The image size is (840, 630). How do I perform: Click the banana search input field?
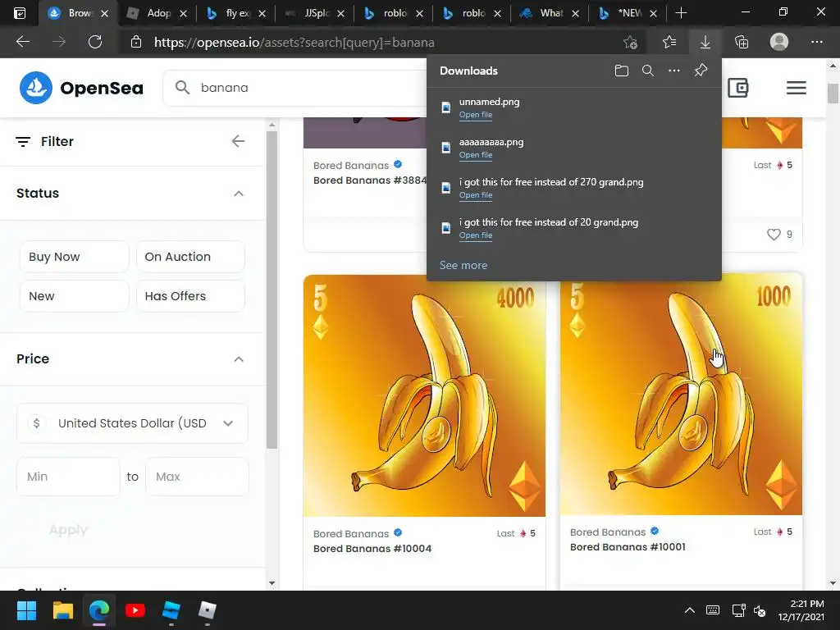coord(311,87)
